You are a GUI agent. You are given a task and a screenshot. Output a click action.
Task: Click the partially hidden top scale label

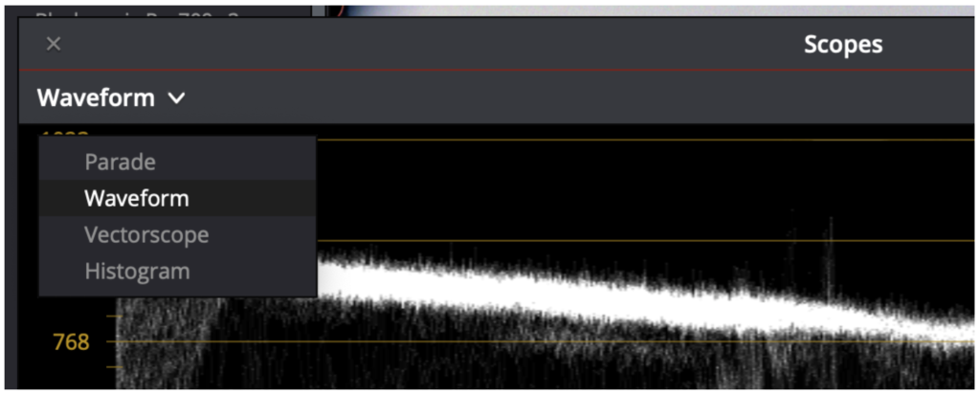(x=64, y=132)
